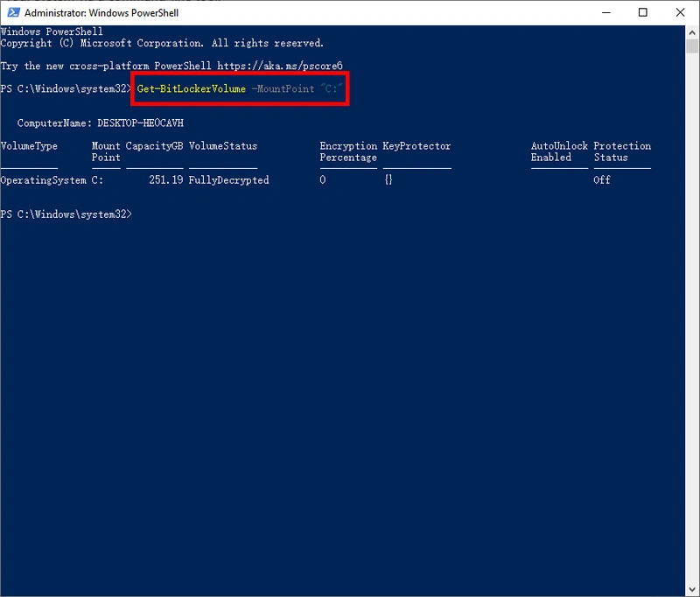
Task: Click the OperatingSystem volume type text
Action: tap(37, 179)
